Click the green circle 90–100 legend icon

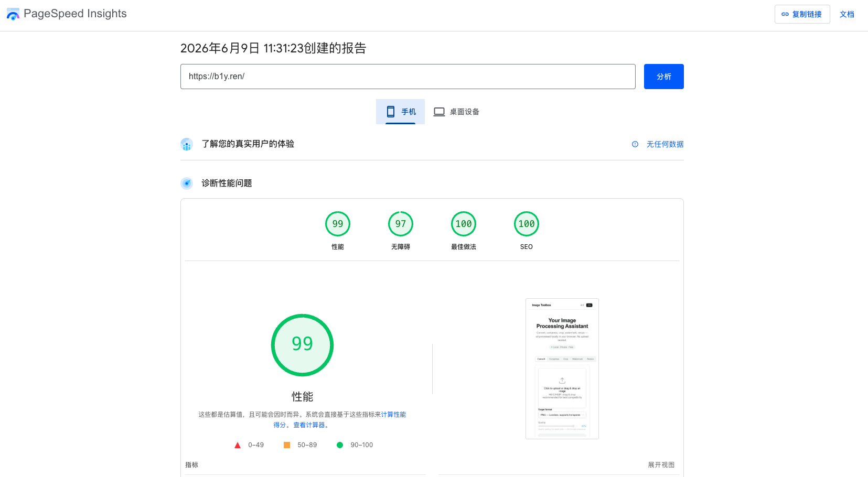(x=340, y=445)
